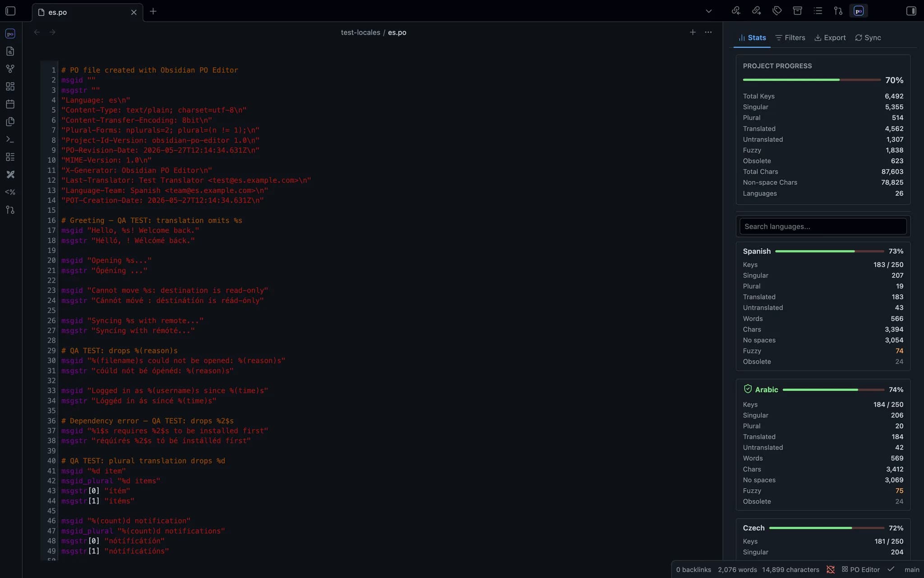Navigate forward with the right arrow
Image resolution: width=924 pixels, height=578 pixels.
[52, 32]
